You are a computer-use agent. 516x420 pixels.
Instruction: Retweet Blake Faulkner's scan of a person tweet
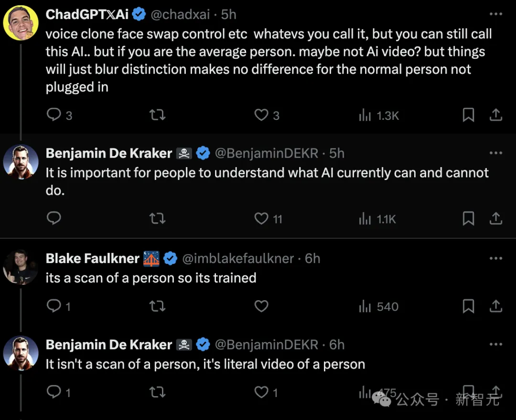pyautogui.click(x=157, y=306)
